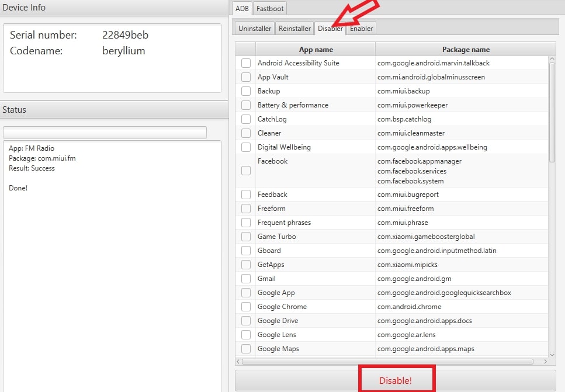Open the Disabler tab
The width and height of the screenshot is (565, 392).
[x=330, y=29]
